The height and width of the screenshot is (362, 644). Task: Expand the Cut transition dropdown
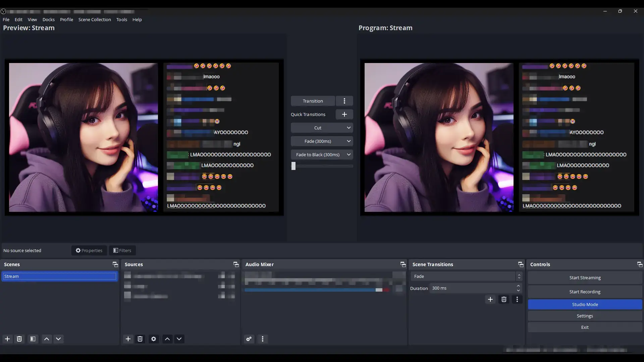tap(348, 128)
